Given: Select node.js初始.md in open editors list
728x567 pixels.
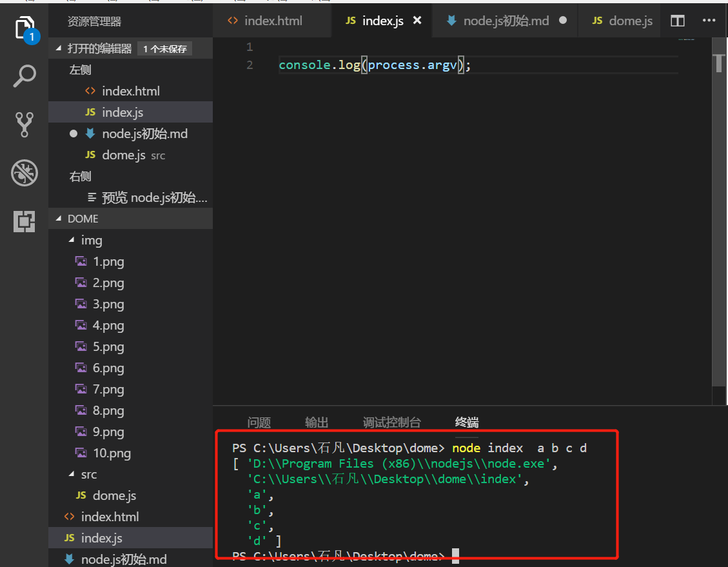Looking at the screenshot, I should point(144,134).
